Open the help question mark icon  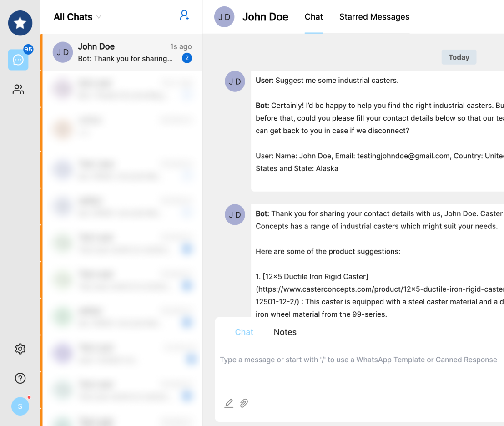pyautogui.click(x=20, y=378)
